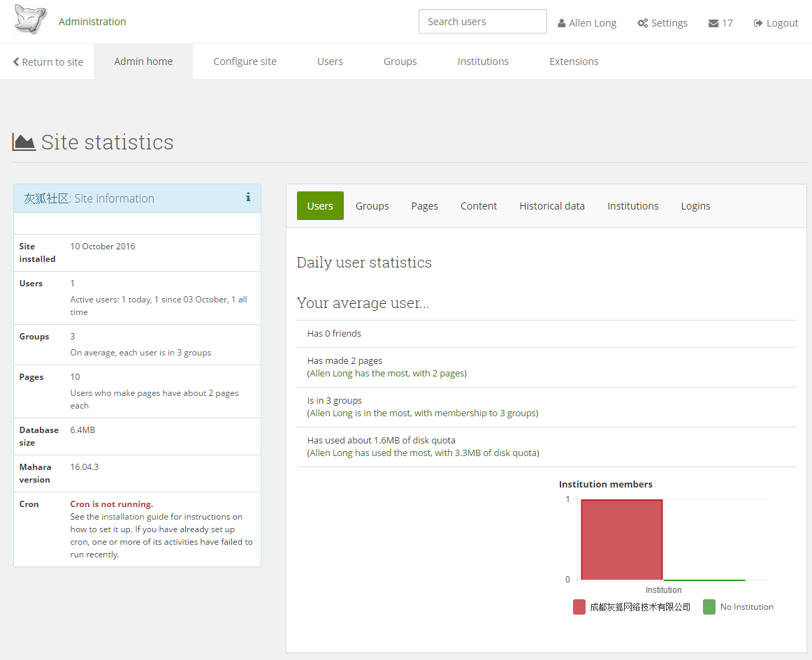Select the Logins statistics tab

695,206
